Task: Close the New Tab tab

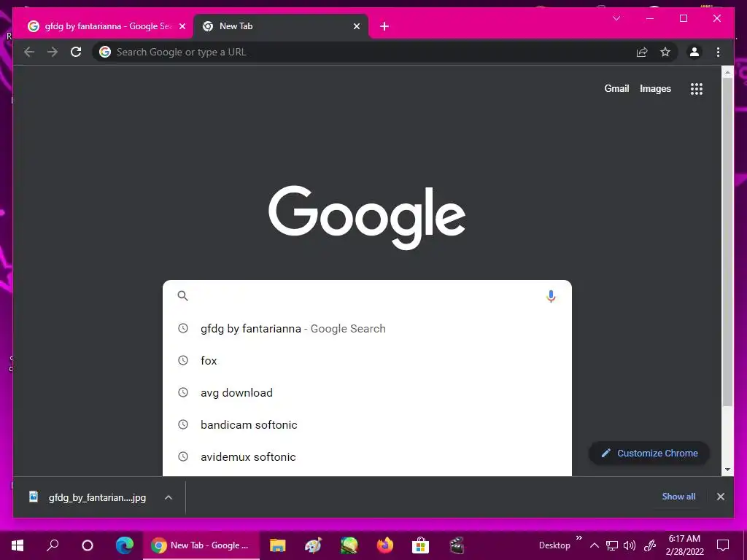Action: (x=356, y=26)
